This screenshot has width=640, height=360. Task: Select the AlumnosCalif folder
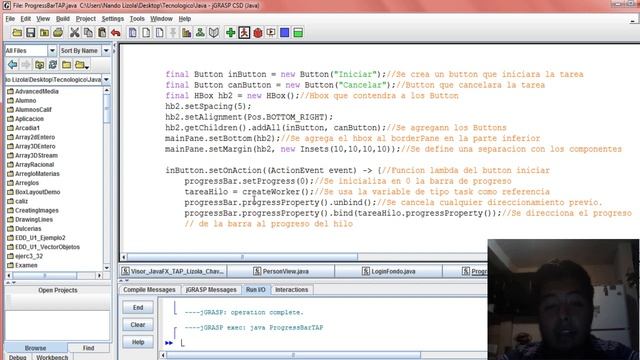coord(29,110)
